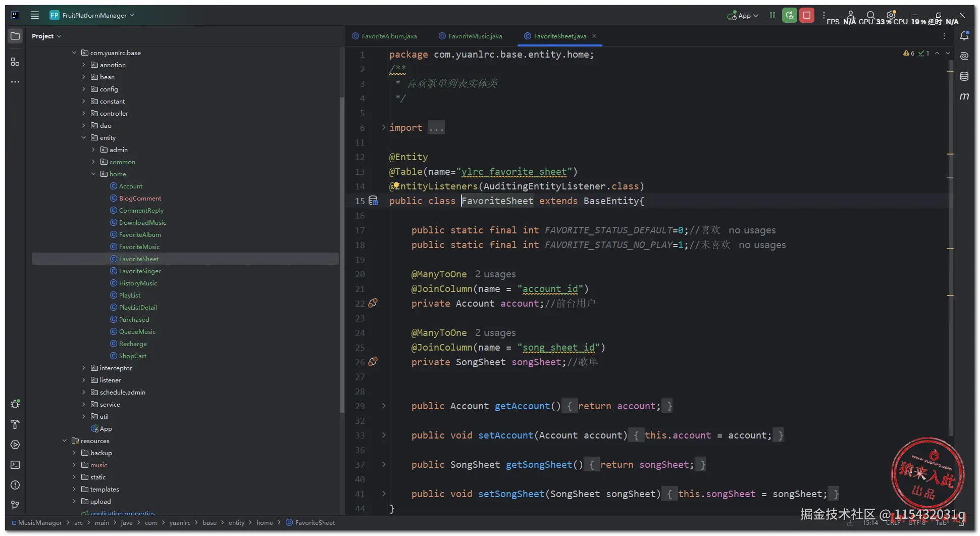Screen dimensions: 980x536
Task: Expand the folded import block
Action: pyautogui.click(x=384, y=127)
